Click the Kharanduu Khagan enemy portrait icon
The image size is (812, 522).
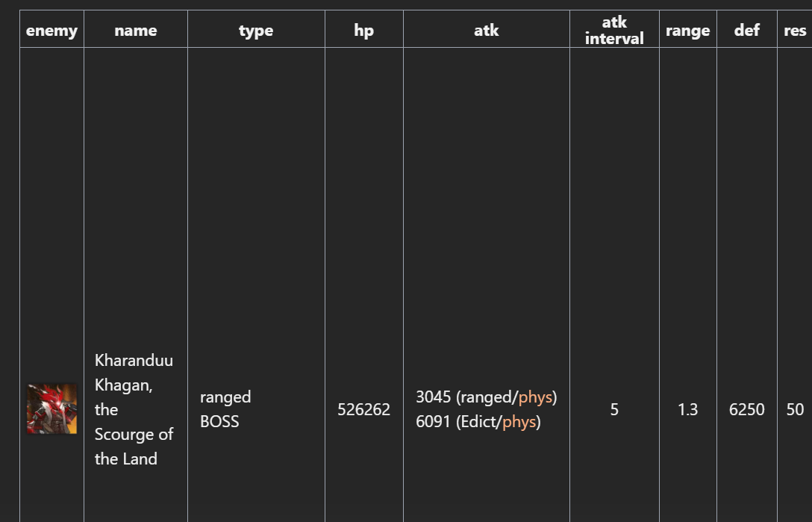(51, 409)
